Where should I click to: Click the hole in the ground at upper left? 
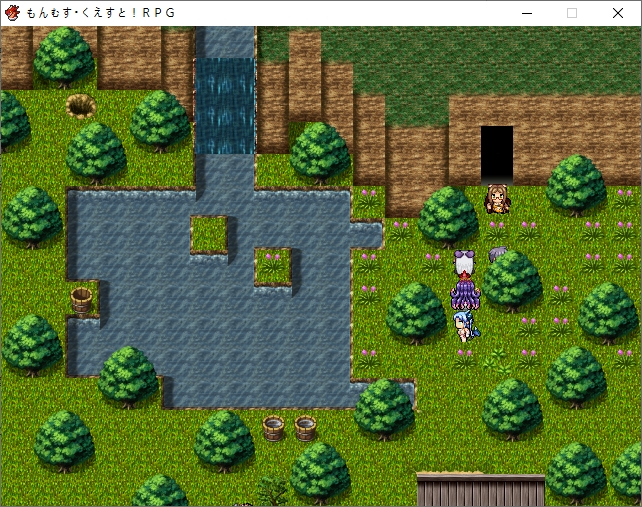pyautogui.click(x=81, y=106)
